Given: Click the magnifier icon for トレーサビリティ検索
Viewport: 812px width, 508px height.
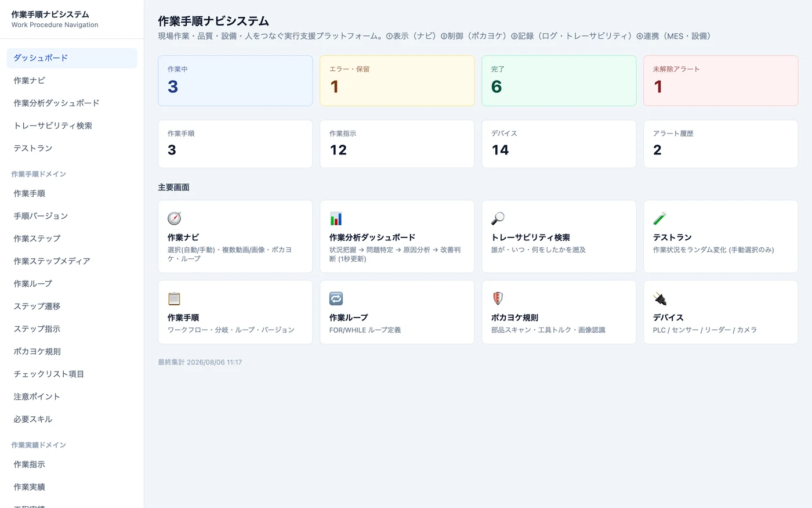Looking at the screenshot, I should pyautogui.click(x=498, y=219).
